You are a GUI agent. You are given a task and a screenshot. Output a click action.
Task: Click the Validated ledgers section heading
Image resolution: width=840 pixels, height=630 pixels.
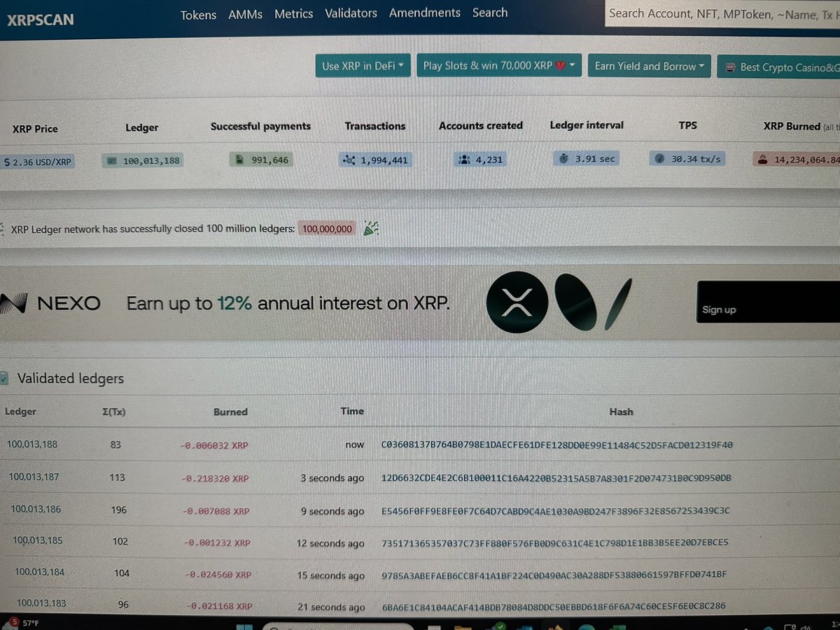coord(70,379)
